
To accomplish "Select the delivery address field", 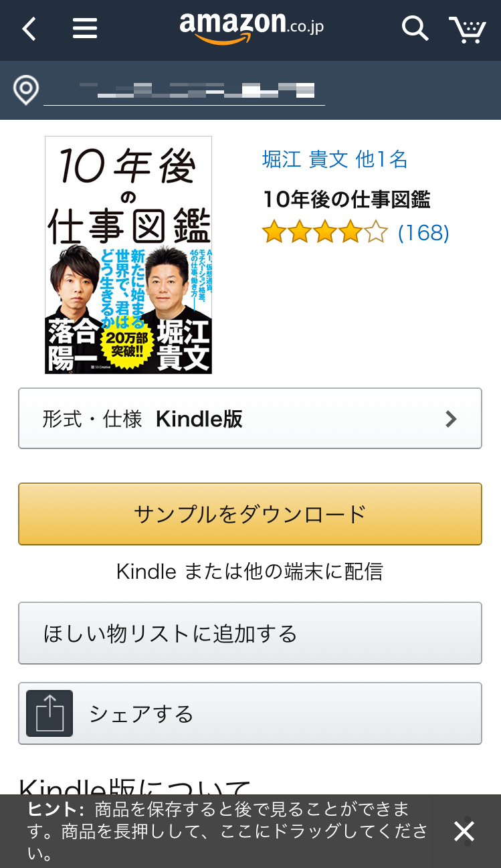I will click(x=184, y=90).
